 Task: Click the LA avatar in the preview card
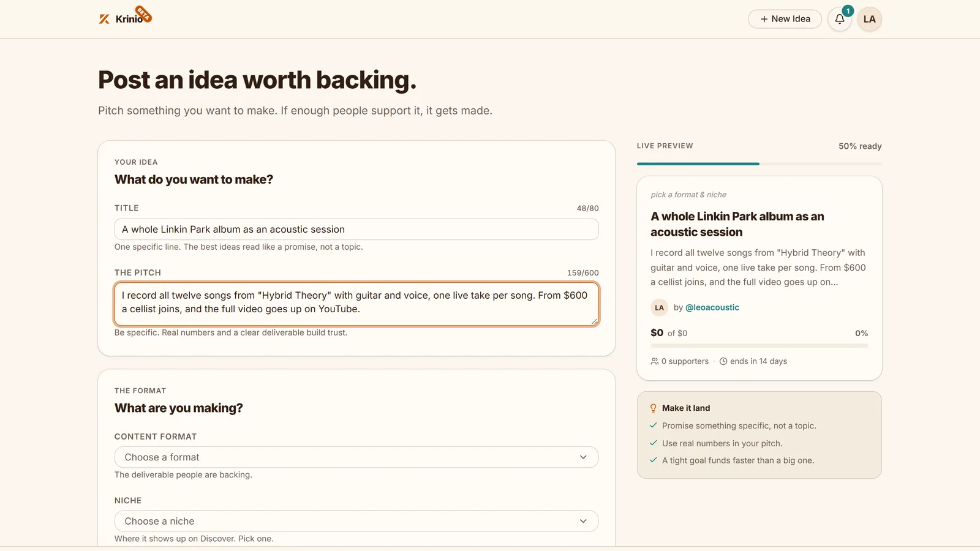point(659,307)
